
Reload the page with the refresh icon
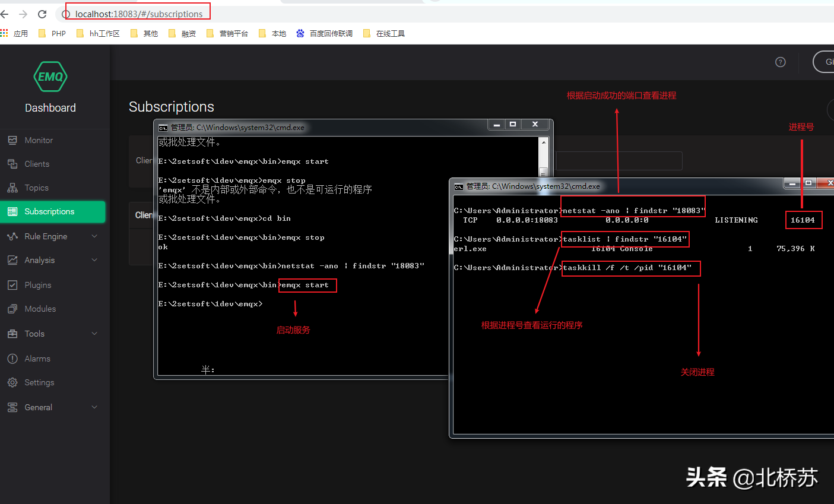(x=42, y=14)
